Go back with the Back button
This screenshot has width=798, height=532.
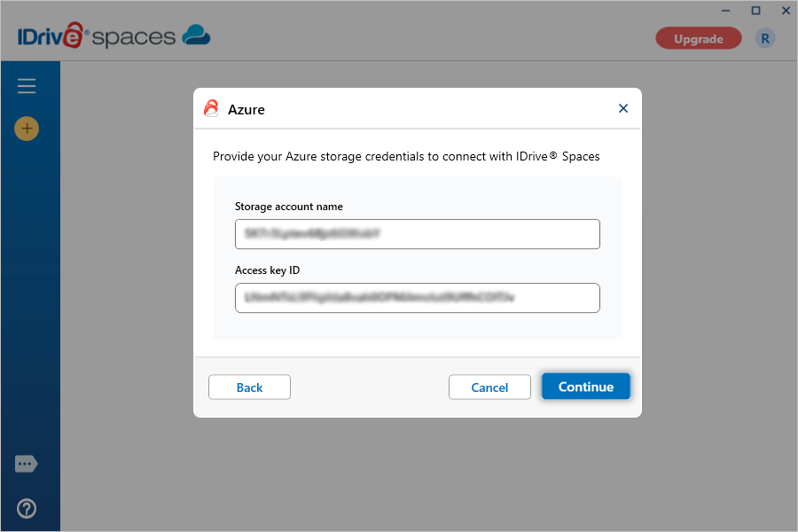249,387
